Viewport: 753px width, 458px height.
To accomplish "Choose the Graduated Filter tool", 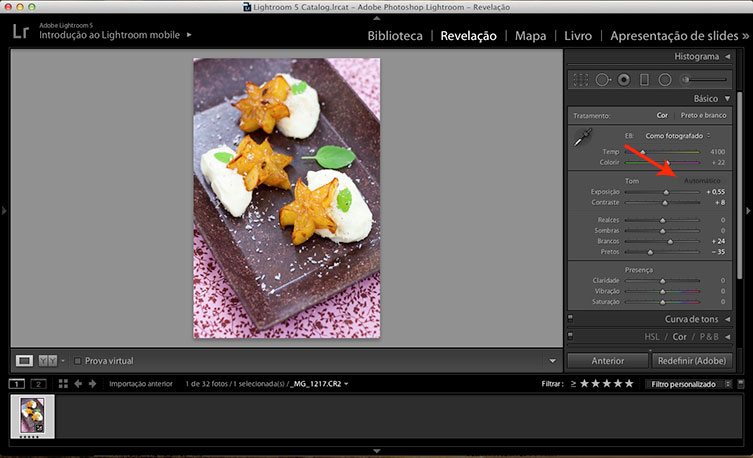I will tap(644, 79).
